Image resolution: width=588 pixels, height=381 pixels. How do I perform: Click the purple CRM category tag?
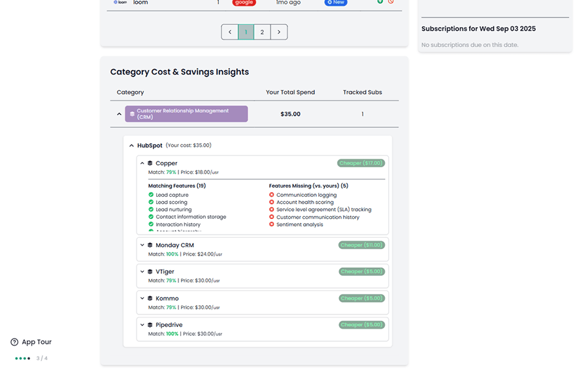click(x=186, y=114)
